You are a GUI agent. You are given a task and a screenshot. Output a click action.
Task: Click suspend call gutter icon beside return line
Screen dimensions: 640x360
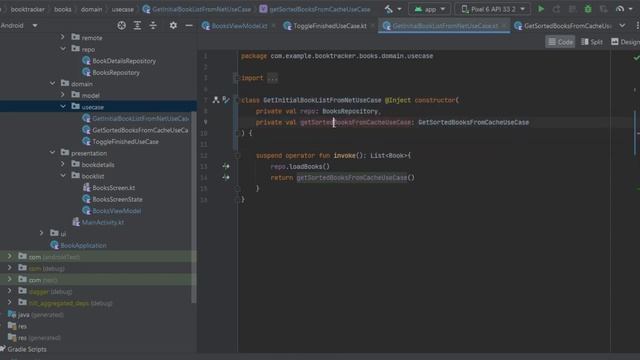[226, 177]
